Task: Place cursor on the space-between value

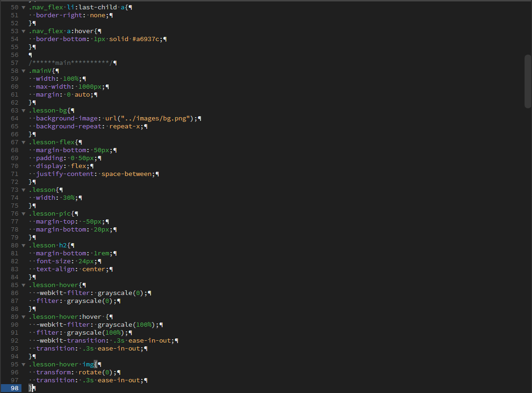Action: point(126,174)
